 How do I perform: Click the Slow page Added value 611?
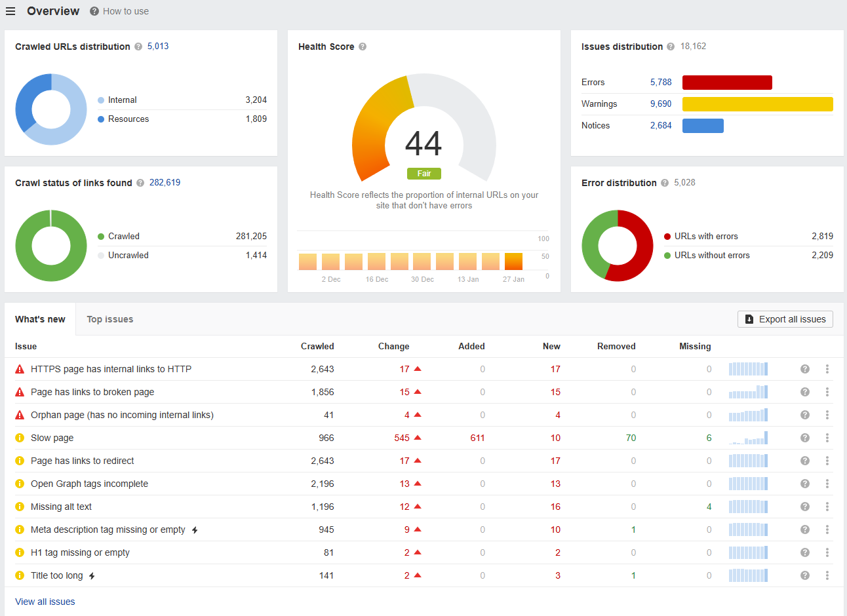(477, 438)
